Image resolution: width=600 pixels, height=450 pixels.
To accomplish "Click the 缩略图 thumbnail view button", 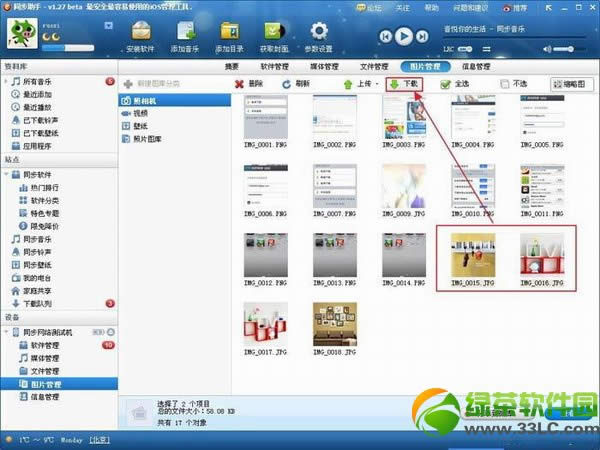I will pyautogui.click(x=572, y=84).
